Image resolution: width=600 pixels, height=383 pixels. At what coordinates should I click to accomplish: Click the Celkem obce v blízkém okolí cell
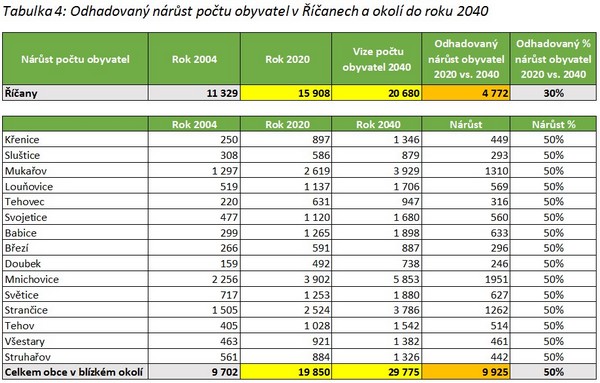(75, 372)
